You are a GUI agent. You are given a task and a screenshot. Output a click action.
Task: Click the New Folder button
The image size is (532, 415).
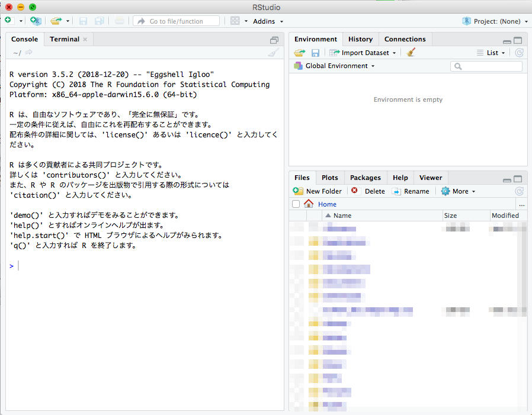pyautogui.click(x=317, y=191)
